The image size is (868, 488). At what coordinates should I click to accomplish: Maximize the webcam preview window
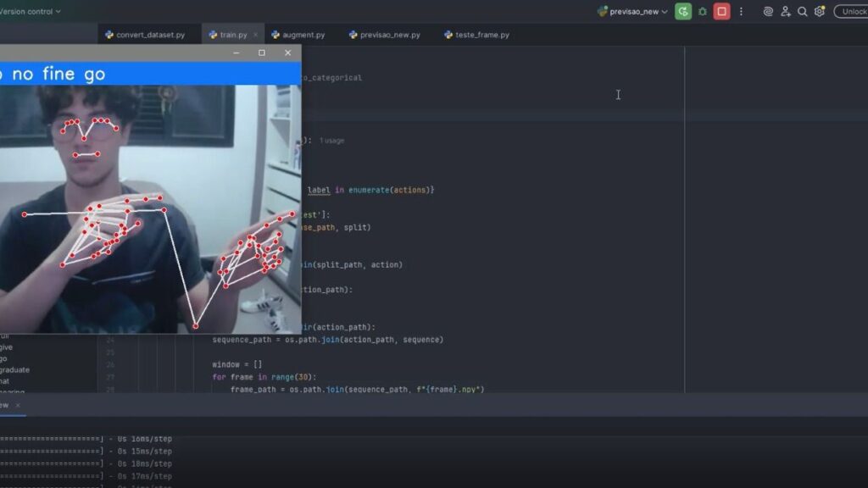(261, 53)
